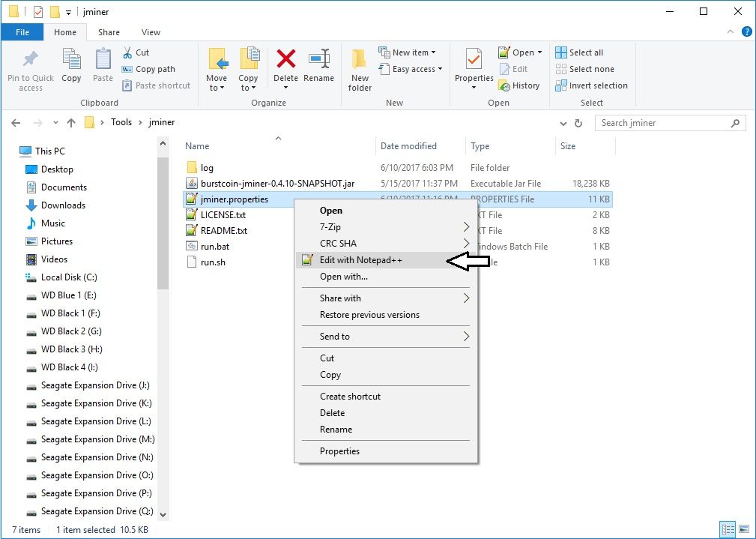Click the Rename ribbon icon
The image size is (756, 539).
(x=318, y=59)
